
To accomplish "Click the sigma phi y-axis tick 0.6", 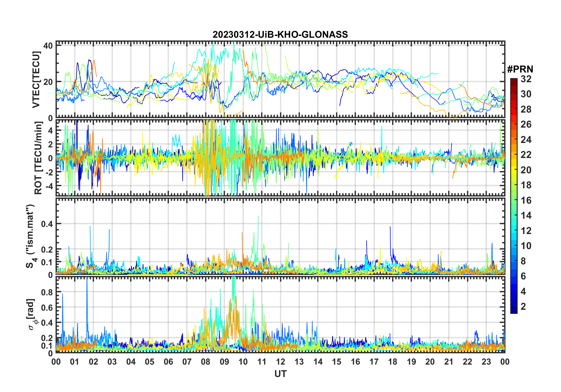I will [47, 307].
